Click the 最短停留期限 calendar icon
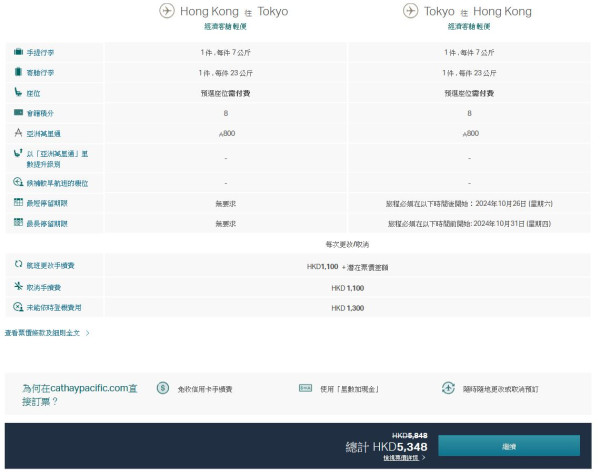 pos(18,202)
